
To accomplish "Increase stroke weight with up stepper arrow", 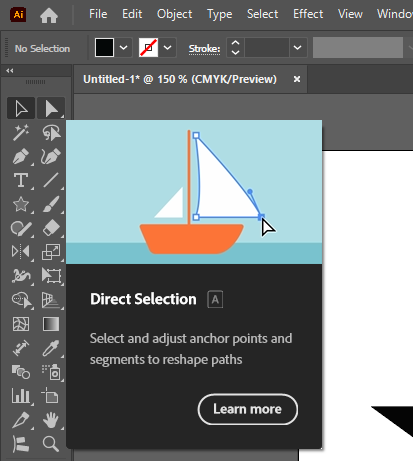I will tap(235, 43).
